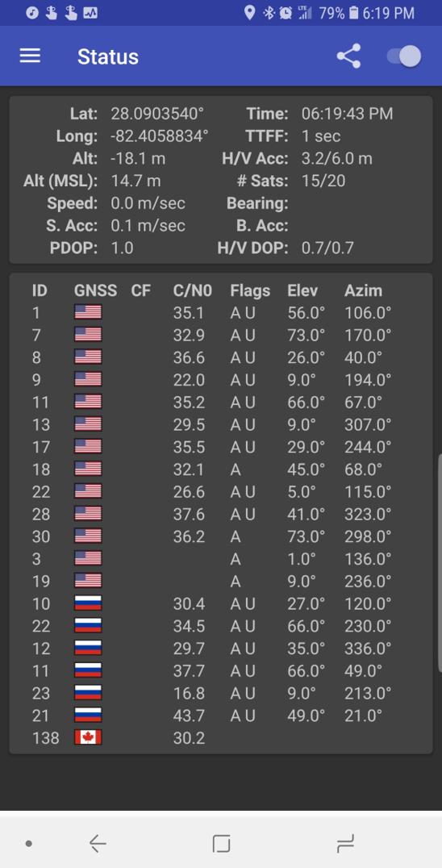Tap the location icon in status bar
This screenshot has width=442, height=868.
[x=249, y=13]
